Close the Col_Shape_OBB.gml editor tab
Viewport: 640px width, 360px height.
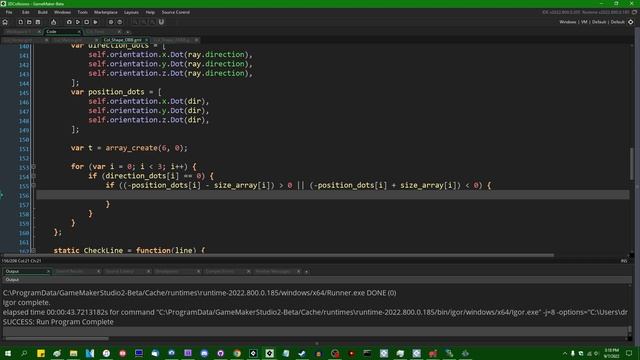pyautogui.click(x=147, y=40)
